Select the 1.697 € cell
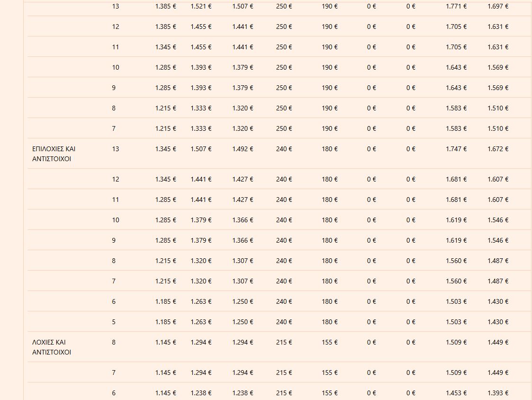 click(497, 6)
